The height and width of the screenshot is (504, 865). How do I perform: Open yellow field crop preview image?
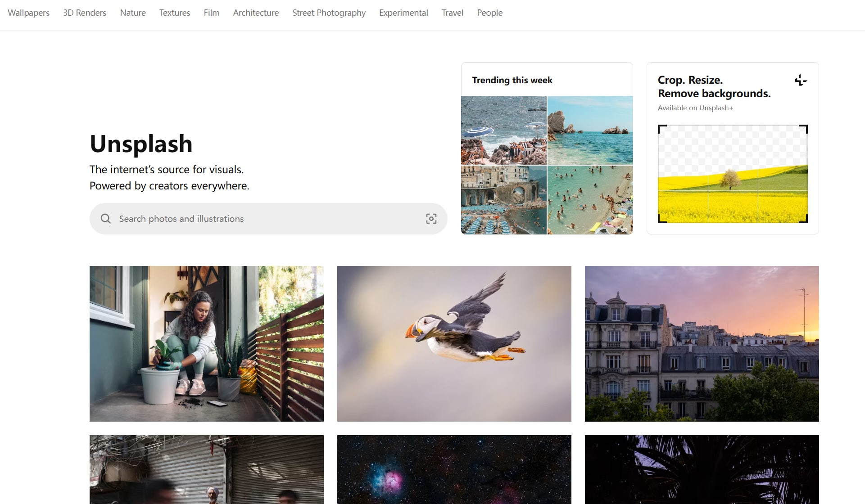tap(733, 174)
